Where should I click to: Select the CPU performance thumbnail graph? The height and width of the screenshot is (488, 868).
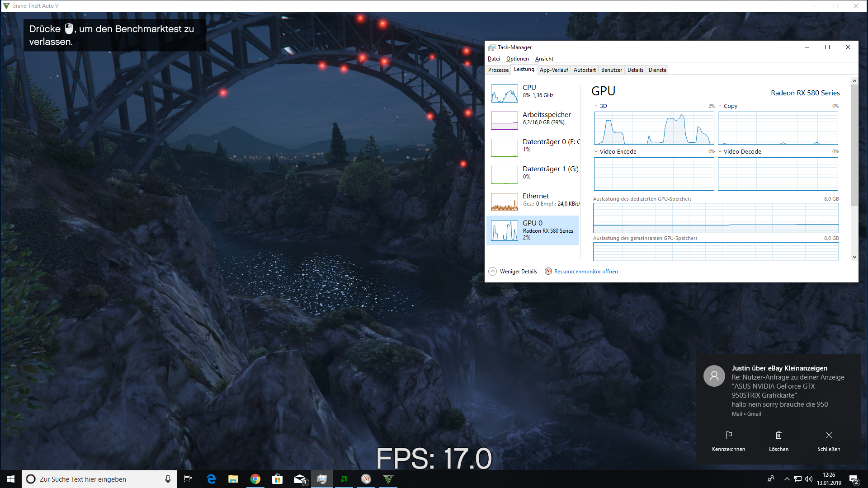tap(504, 94)
